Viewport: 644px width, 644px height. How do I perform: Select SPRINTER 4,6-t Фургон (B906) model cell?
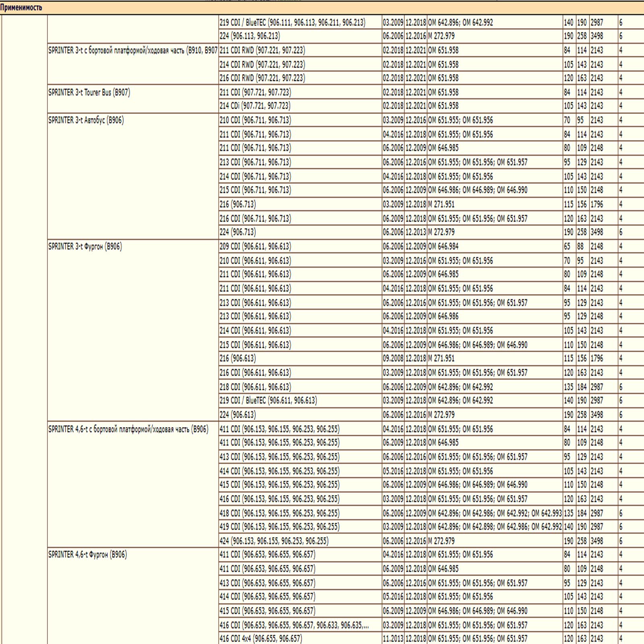point(87,555)
